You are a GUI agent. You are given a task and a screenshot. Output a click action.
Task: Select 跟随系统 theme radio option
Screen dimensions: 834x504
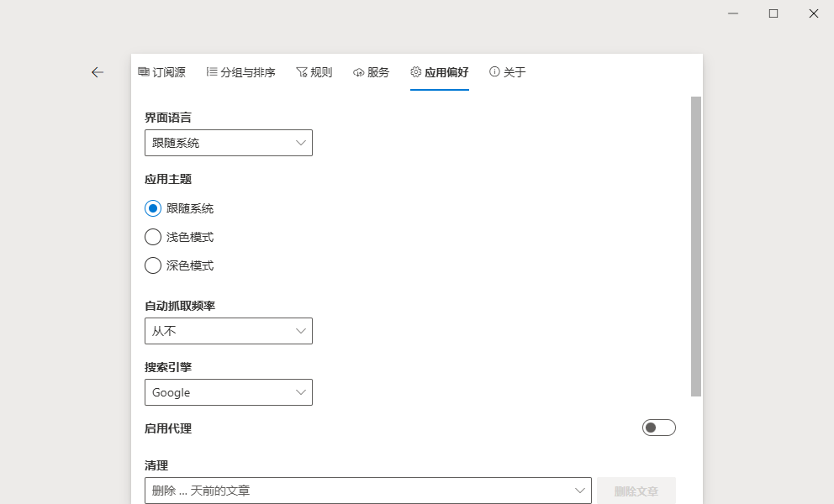pos(153,208)
